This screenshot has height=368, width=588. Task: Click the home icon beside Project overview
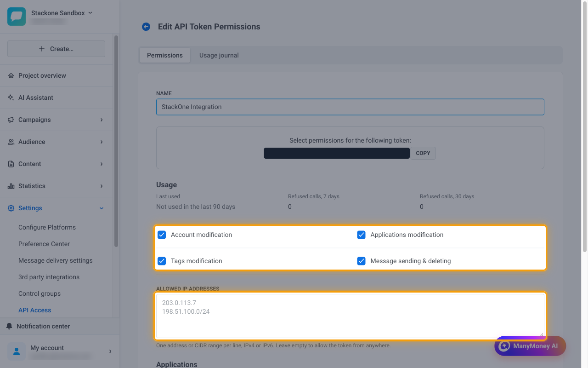click(11, 75)
